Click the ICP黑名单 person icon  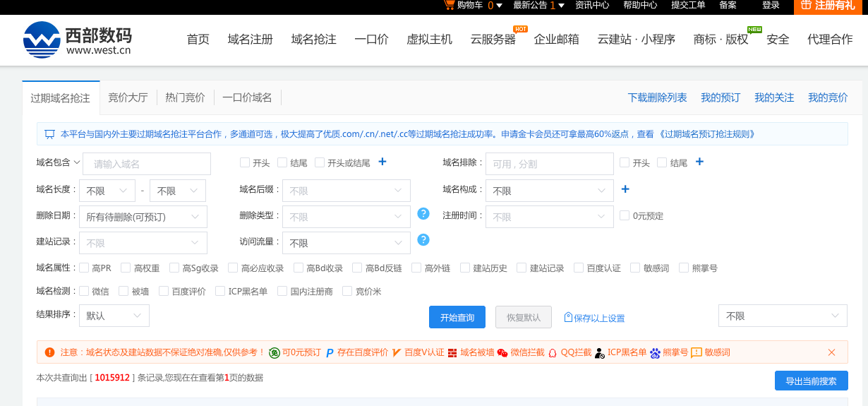(600, 352)
